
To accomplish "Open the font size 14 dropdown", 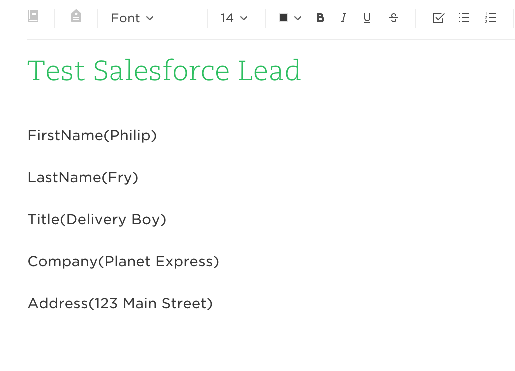I will (234, 18).
